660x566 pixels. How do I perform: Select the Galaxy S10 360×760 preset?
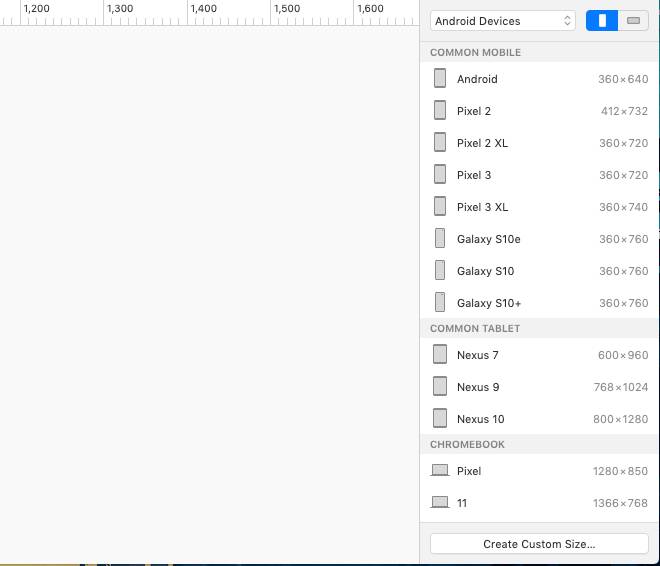pyautogui.click(x=540, y=271)
